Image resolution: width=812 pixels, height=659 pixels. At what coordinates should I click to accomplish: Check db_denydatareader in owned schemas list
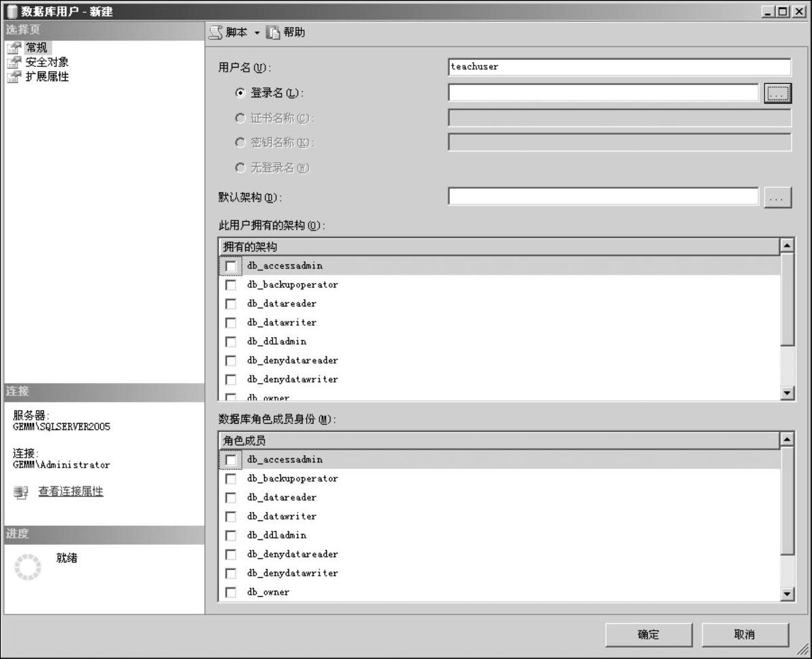(231, 361)
